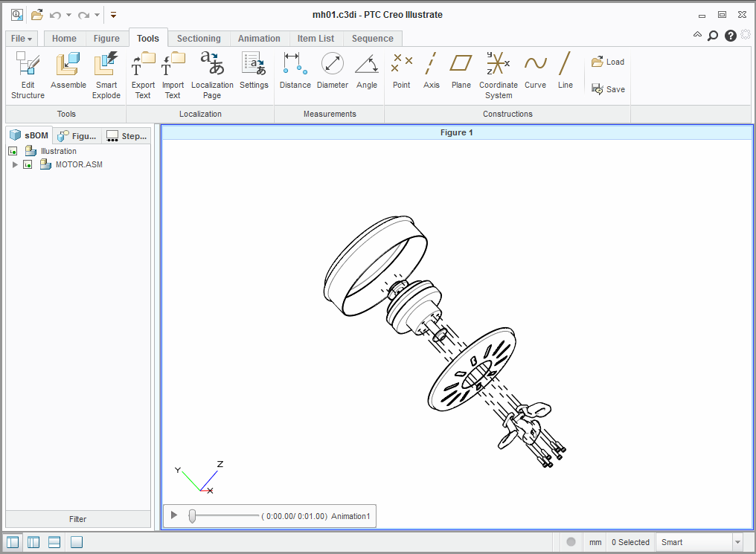This screenshot has width=756, height=554.
Task: Create a construction Curve
Action: pos(535,71)
